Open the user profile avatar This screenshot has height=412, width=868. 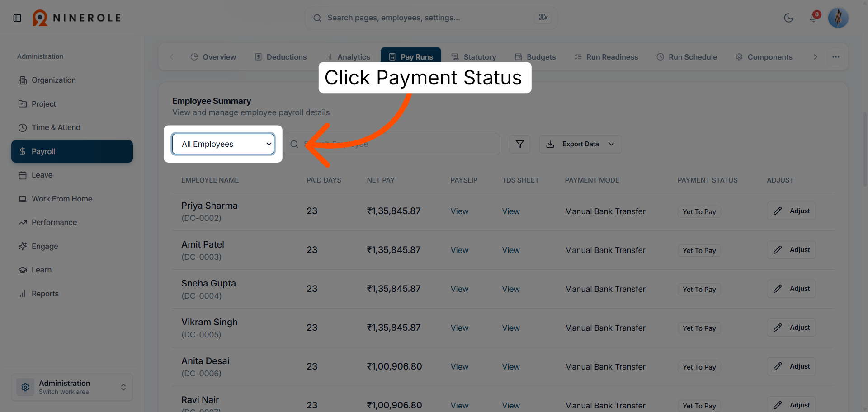pos(838,18)
